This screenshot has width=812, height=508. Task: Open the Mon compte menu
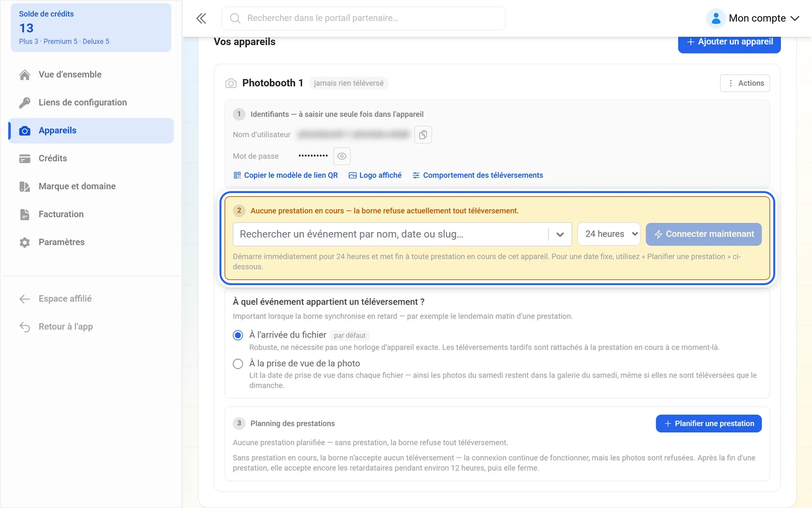[x=753, y=19]
